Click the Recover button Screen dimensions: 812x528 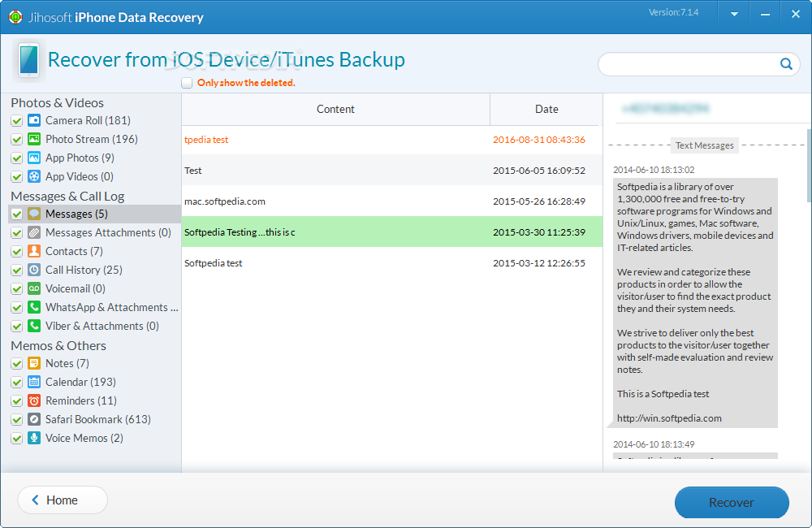pos(732,502)
